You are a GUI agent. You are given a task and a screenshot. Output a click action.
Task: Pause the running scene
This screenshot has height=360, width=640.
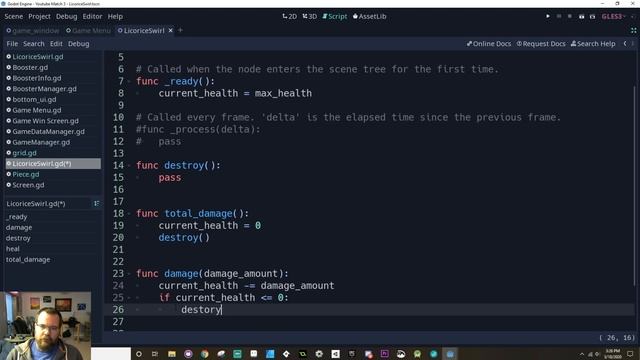tap(559, 16)
